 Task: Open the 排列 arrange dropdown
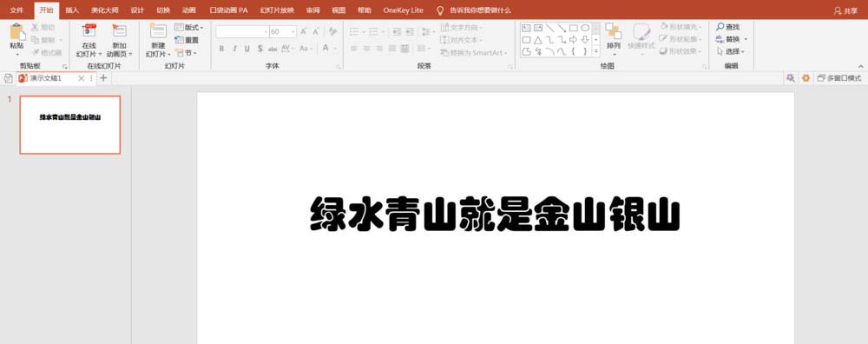[x=614, y=40]
